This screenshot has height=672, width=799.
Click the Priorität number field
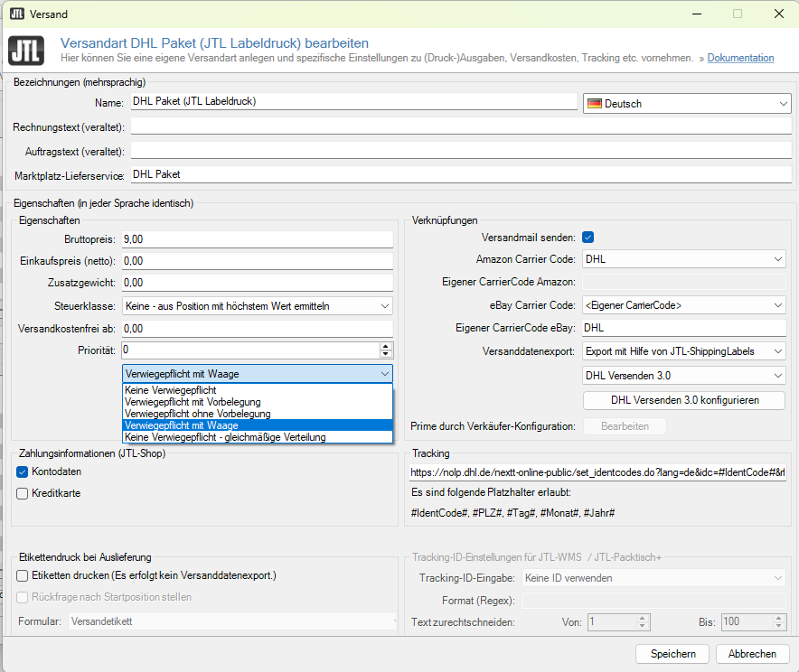(x=250, y=350)
